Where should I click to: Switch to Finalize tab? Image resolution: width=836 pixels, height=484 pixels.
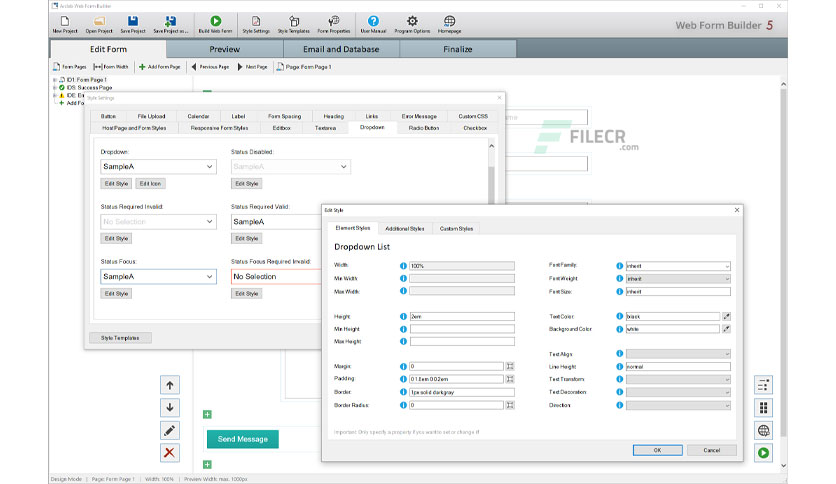[457, 49]
